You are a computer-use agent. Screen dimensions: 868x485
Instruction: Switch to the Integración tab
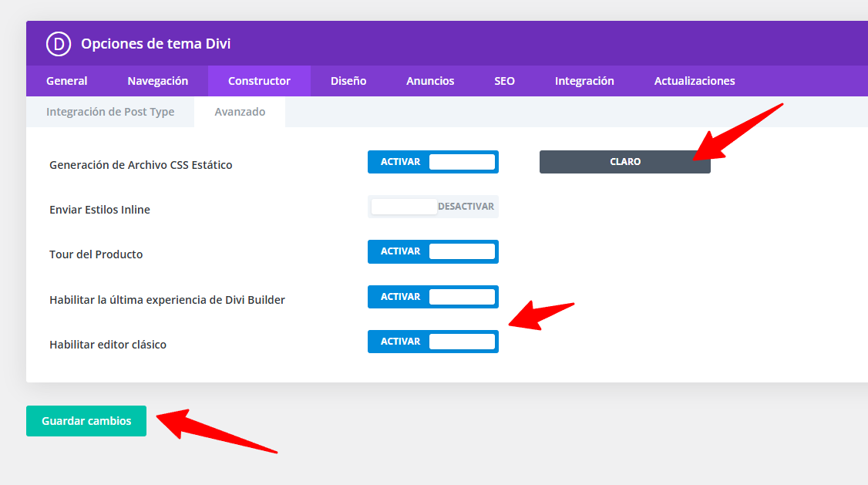(x=584, y=81)
